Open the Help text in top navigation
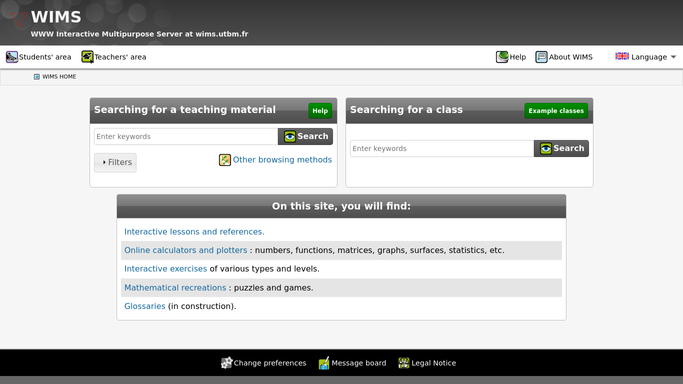Screen dimensions: 683x384 click(x=518, y=57)
